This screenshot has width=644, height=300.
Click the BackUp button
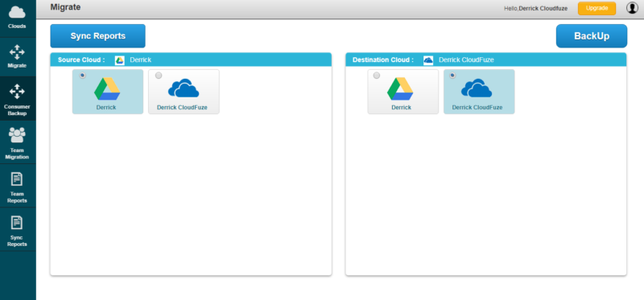(x=592, y=36)
